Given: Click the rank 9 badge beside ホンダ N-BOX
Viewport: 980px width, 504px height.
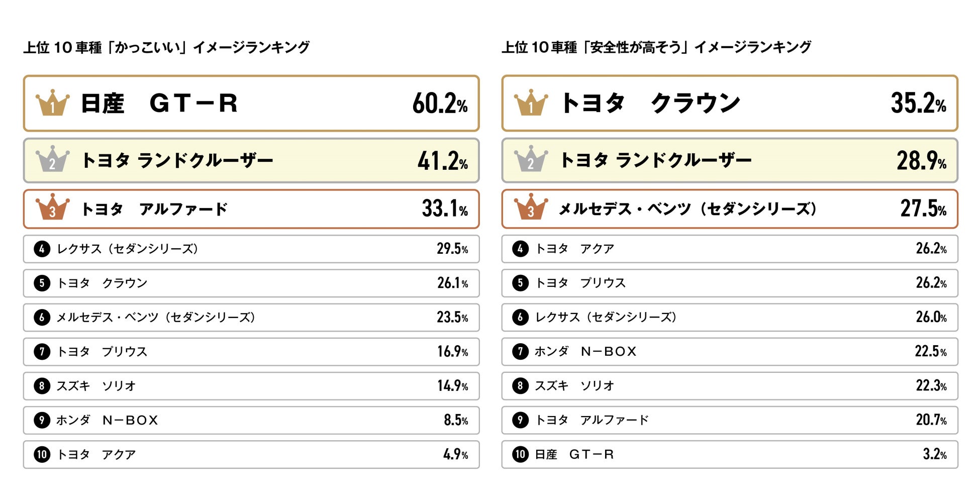Looking at the screenshot, I should (42, 420).
